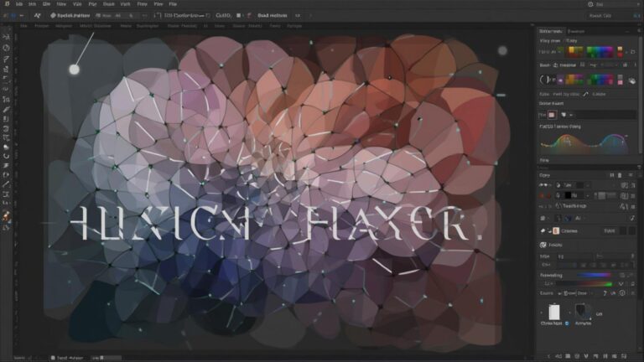This screenshot has width=644, height=362.
Task: Click the white round handle on the canvas
Action: (74, 70)
